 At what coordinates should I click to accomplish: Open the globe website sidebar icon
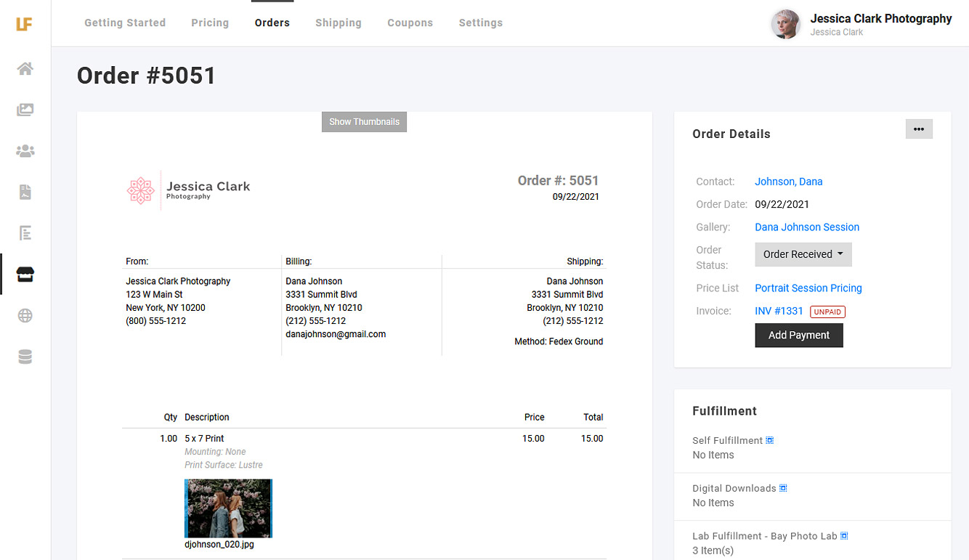pyautogui.click(x=25, y=316)
